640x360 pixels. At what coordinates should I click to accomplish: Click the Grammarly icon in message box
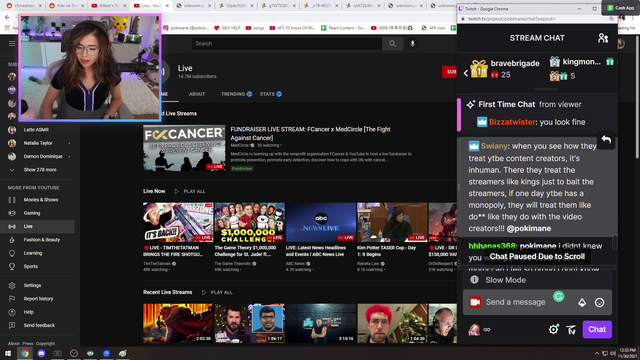pyautogui.click(x=558, y=297)
